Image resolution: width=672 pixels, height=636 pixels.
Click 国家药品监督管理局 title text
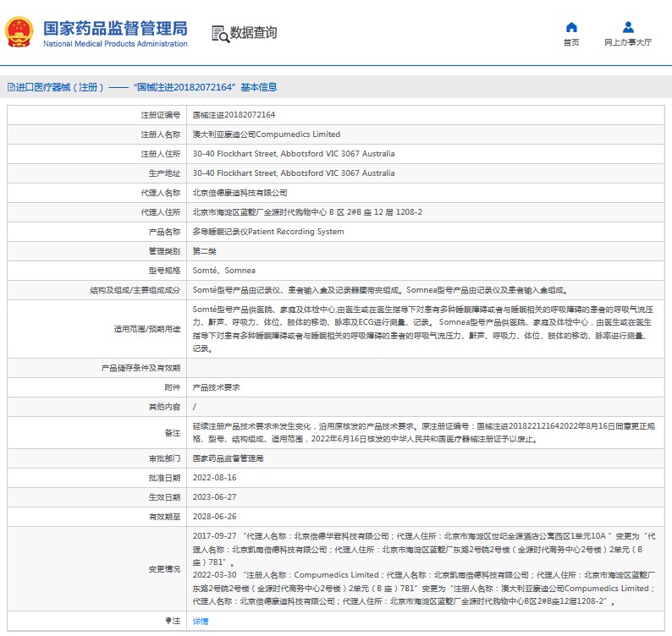(115, 28)
